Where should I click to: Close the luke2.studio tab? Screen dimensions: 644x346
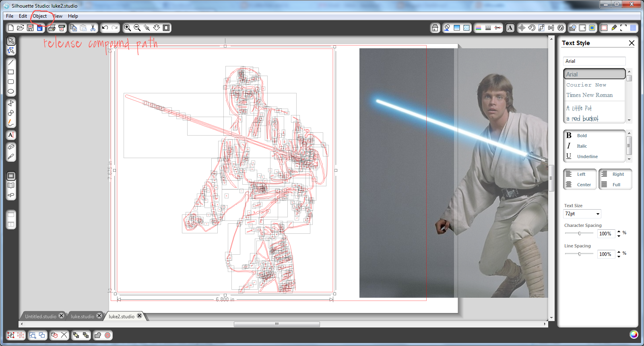(140, 316)
